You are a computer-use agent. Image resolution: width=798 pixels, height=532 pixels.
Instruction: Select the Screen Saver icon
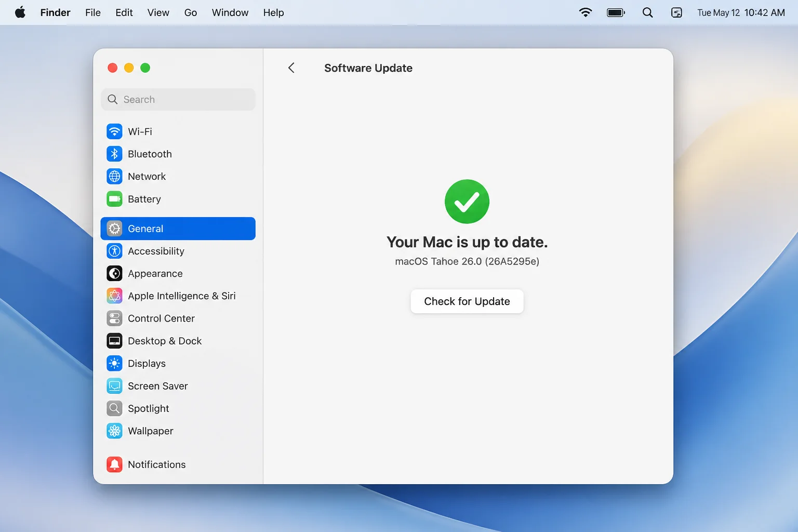(x=114, y=386)
